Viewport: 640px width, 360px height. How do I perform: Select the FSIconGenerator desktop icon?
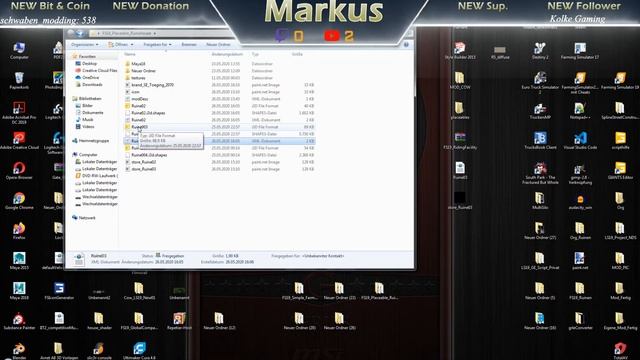point(59,291)
